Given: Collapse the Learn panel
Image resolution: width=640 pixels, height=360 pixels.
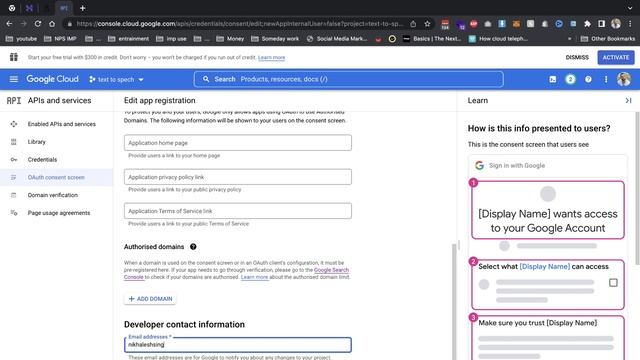Looking at the screenshot, I should 628,100.
